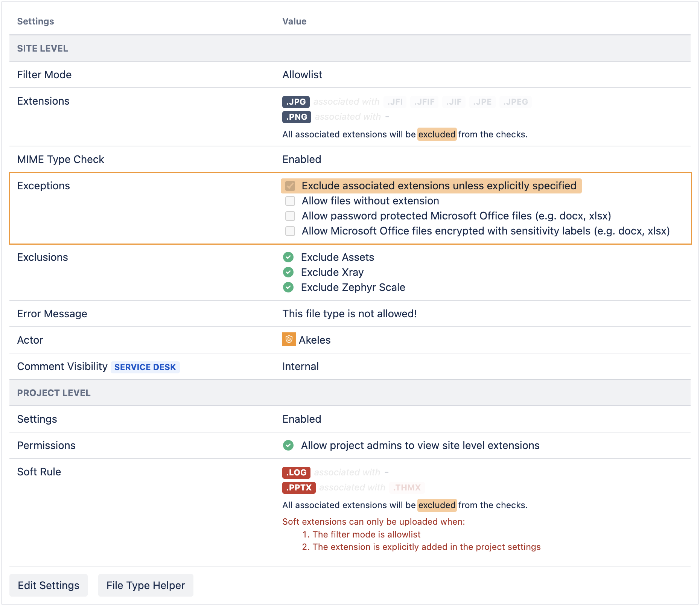Select the .PPTX extension badge

[x=298, y=488]
